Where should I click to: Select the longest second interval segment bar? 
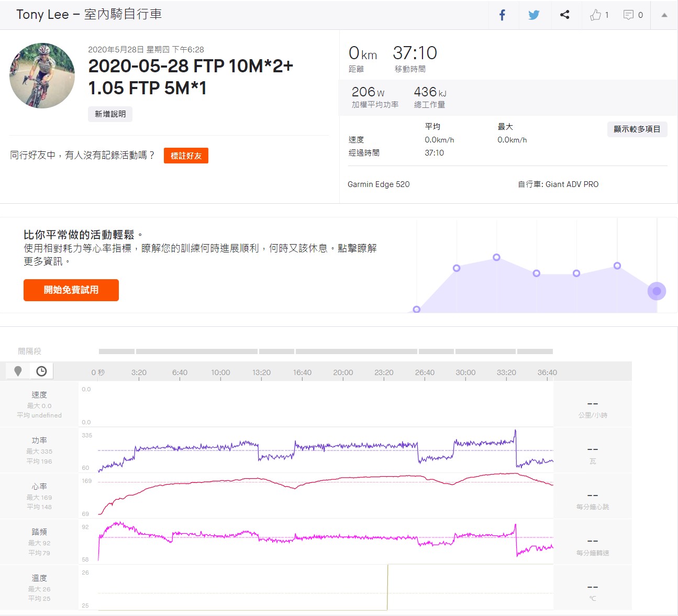point(196,351)
